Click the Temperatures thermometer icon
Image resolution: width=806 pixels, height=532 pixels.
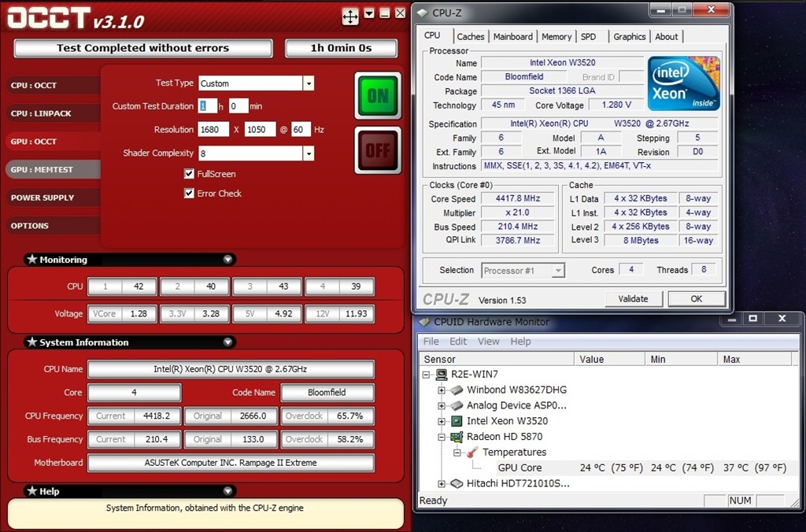click(472, 453)
